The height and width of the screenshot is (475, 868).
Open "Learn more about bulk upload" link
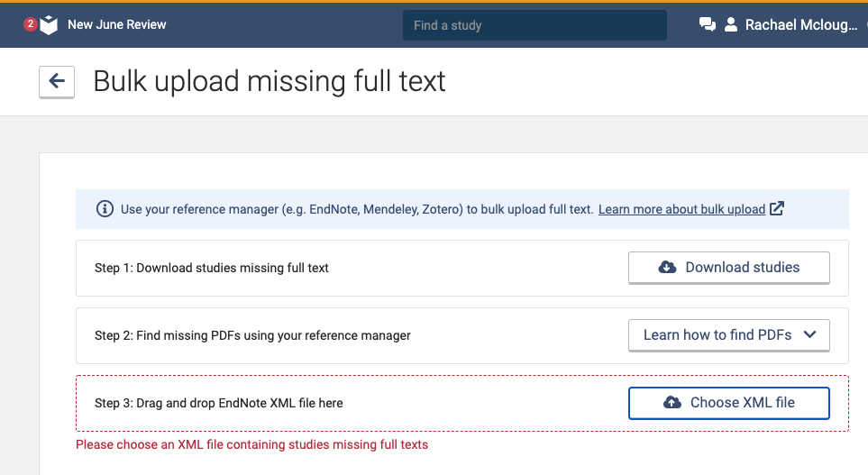coord(681,209)
